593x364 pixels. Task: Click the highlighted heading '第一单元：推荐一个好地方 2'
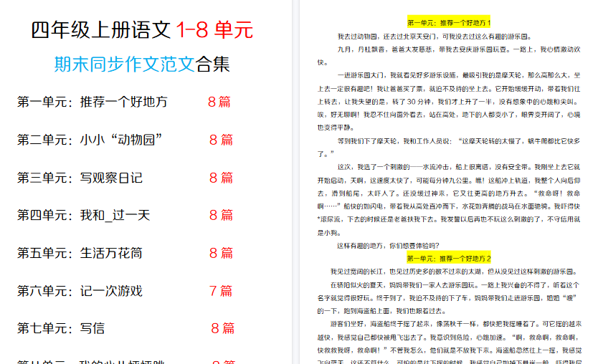(x=449, y=259)
